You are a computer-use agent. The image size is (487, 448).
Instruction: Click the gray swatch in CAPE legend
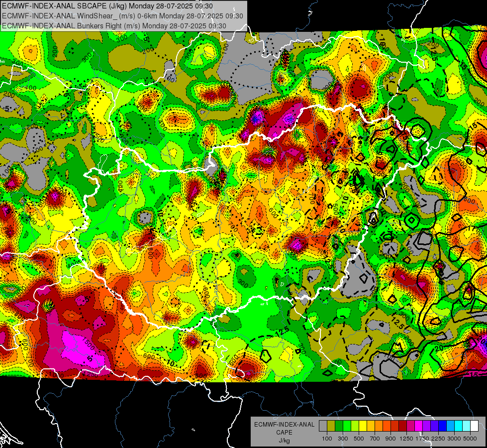[323, 426]
